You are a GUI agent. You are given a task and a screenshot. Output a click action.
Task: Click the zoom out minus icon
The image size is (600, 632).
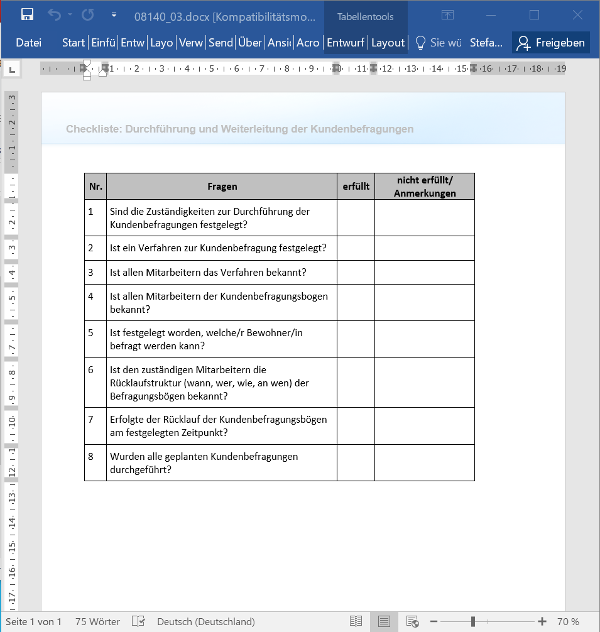tap(431, 621)
